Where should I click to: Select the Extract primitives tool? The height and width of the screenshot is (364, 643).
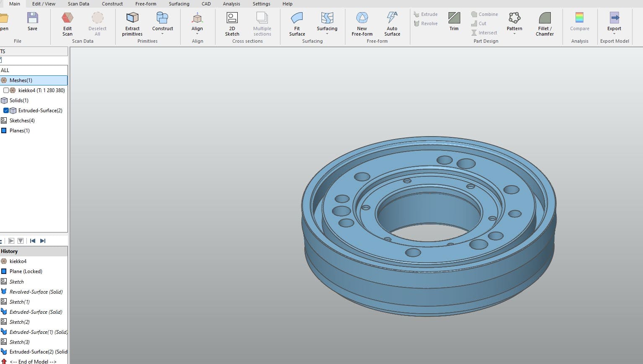(132, 18)
